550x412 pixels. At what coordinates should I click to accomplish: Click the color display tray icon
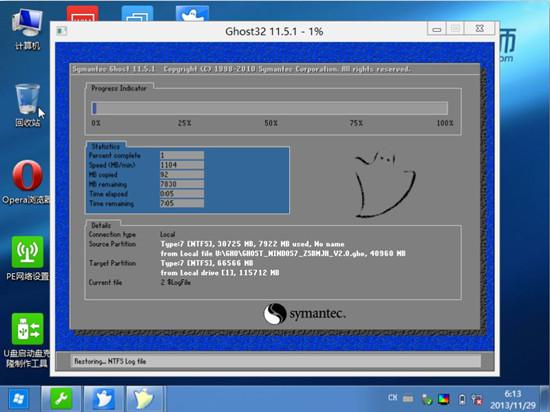point(444,399)
